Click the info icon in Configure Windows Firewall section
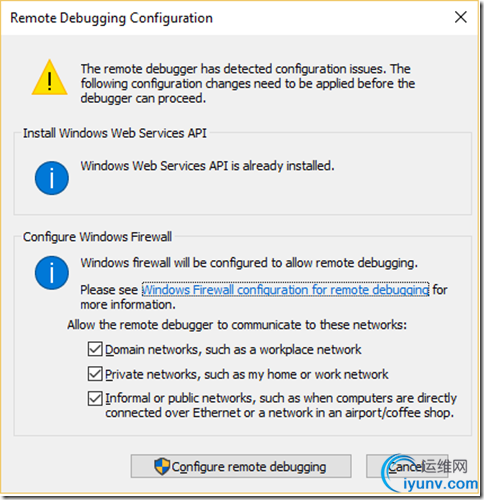 [52, 273]
